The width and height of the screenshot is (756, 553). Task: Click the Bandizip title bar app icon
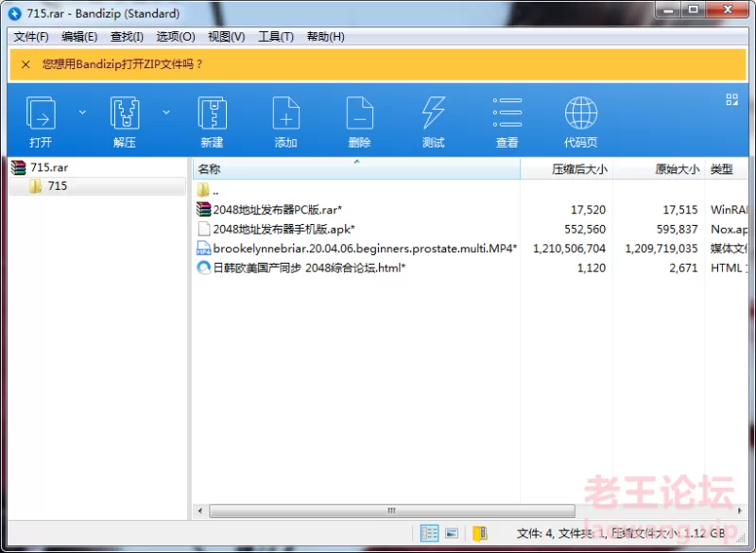point(15,13)
